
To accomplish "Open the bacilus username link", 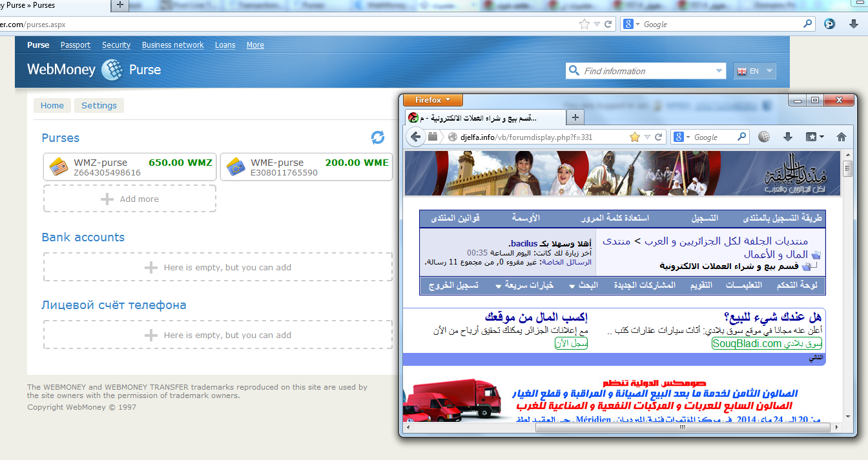I will click(525, 243).
